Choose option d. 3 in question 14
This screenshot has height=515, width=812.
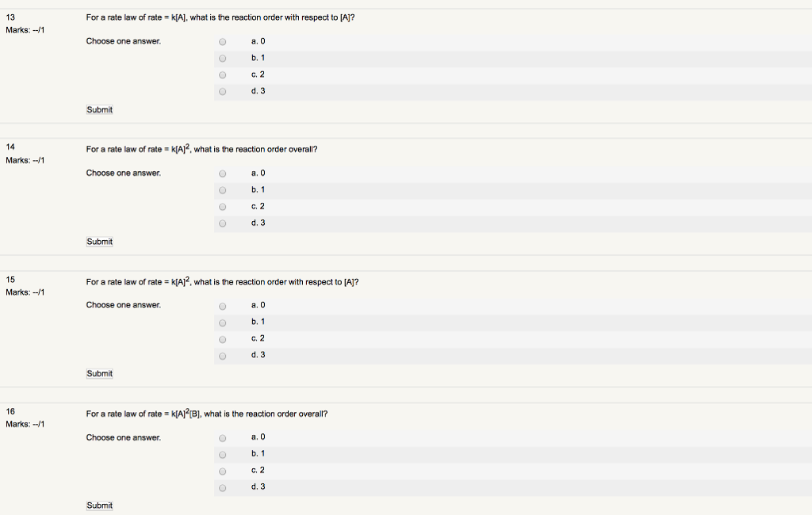point(222,223)
